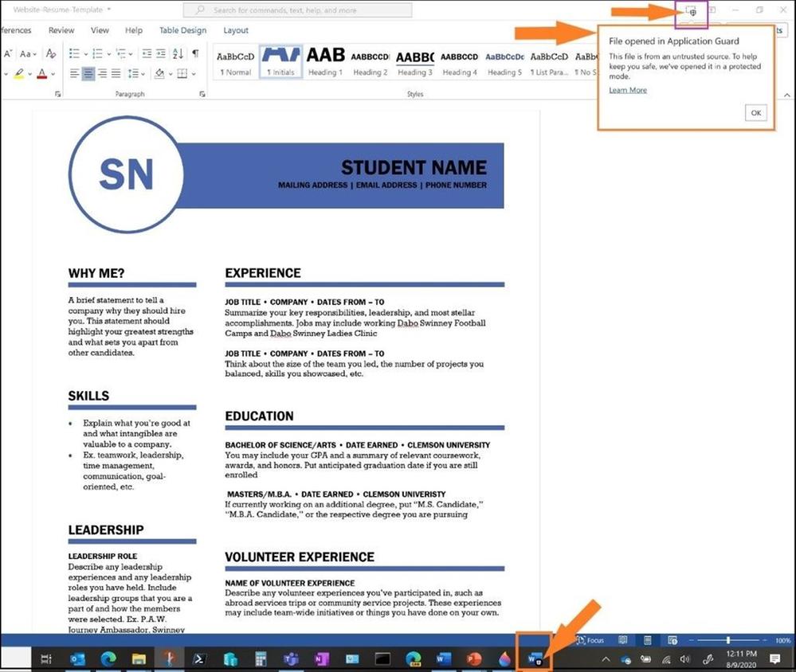Viewport: 796px width, 672px height.
Task: Click the Multilevel List icon
Action: (x=121, y=53)
